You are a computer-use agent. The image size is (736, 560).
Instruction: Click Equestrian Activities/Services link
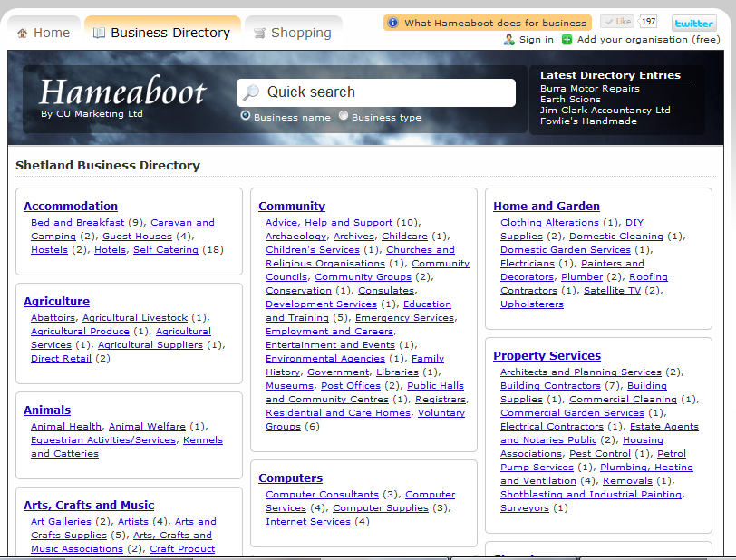coord(103,440)
